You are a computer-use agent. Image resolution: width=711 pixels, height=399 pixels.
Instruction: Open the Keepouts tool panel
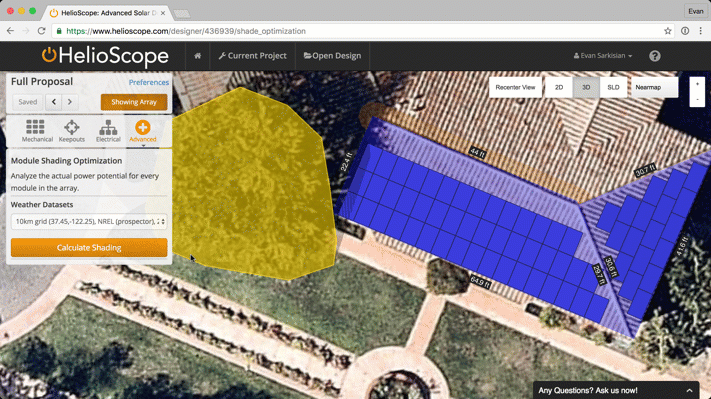(72, 131)
